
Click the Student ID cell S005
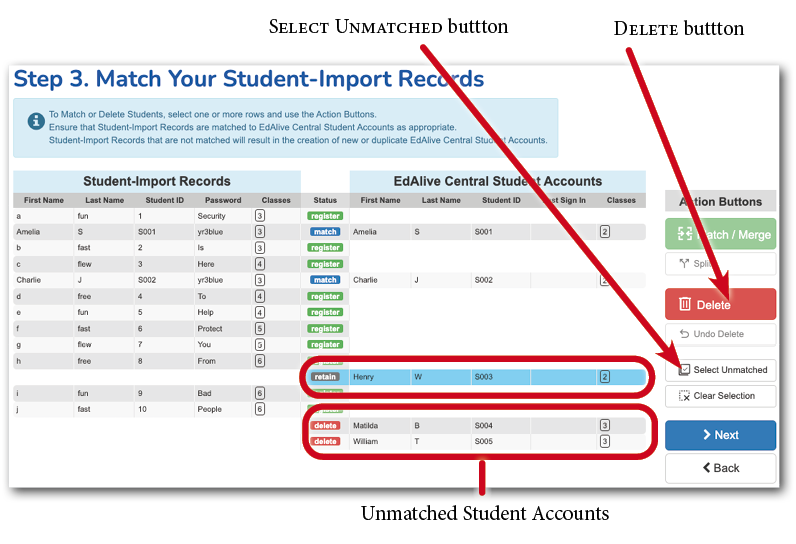click(x=483, y=441)
